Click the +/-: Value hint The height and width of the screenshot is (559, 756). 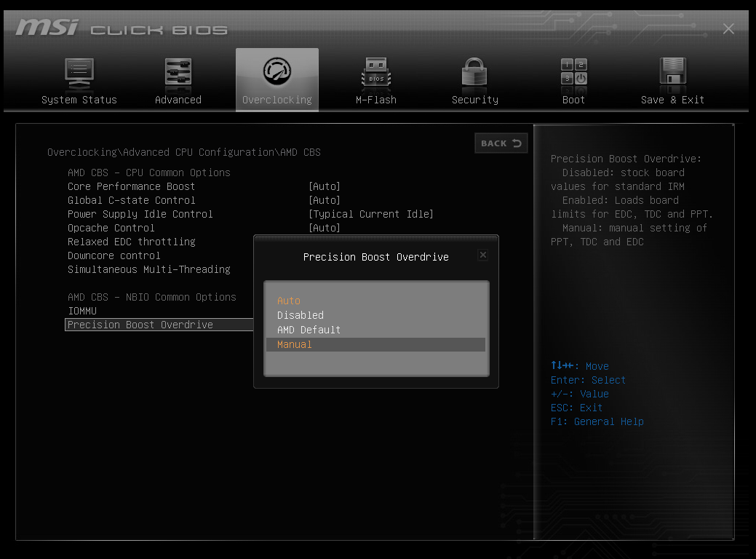[x=579, y=394]
